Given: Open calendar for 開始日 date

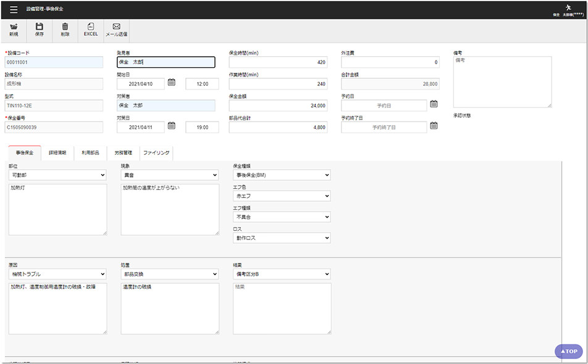Looking at the screenshot, I should pos(171,83).
